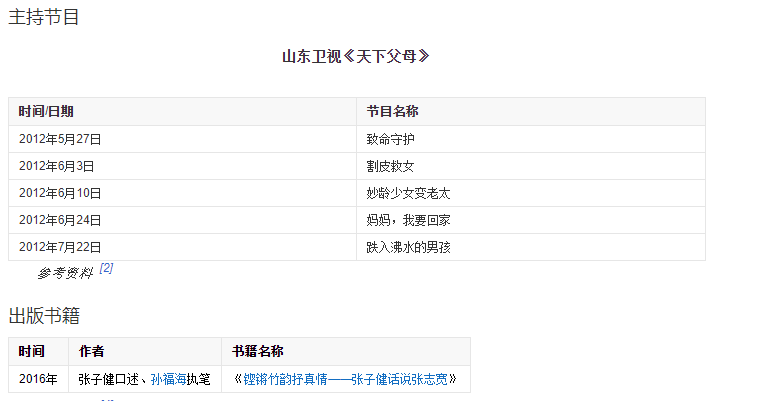
Task: Click the 作者 column header
Action: [92, 351]
